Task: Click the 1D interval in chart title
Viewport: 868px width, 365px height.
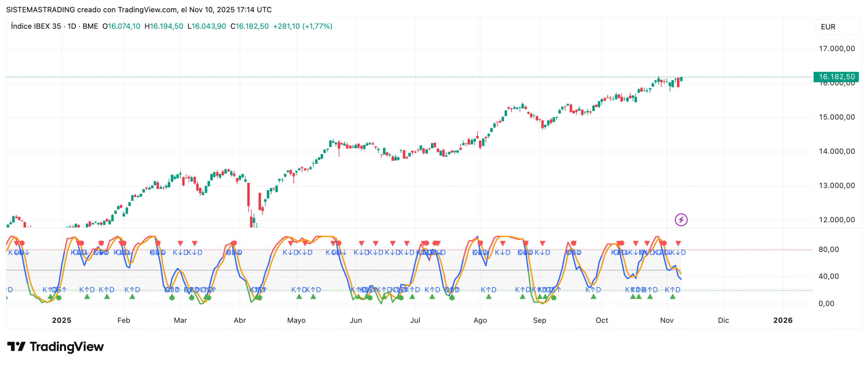Action: tap(72, 26)
